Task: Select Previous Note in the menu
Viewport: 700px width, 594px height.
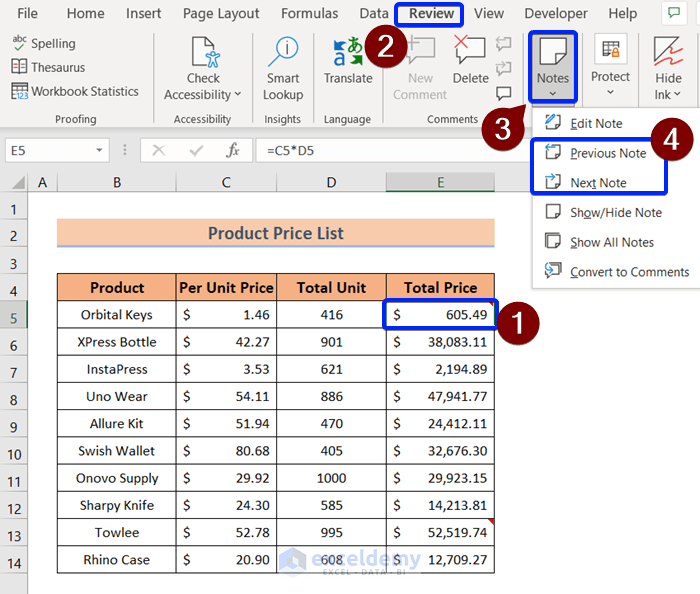Action: tap(607, 153)
